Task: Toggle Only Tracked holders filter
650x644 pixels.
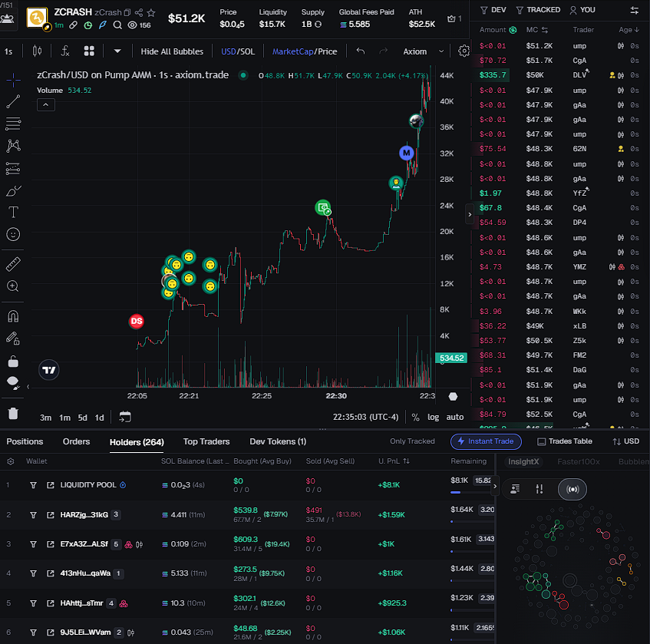Action: pyautogui.click(x=412, y=441)
